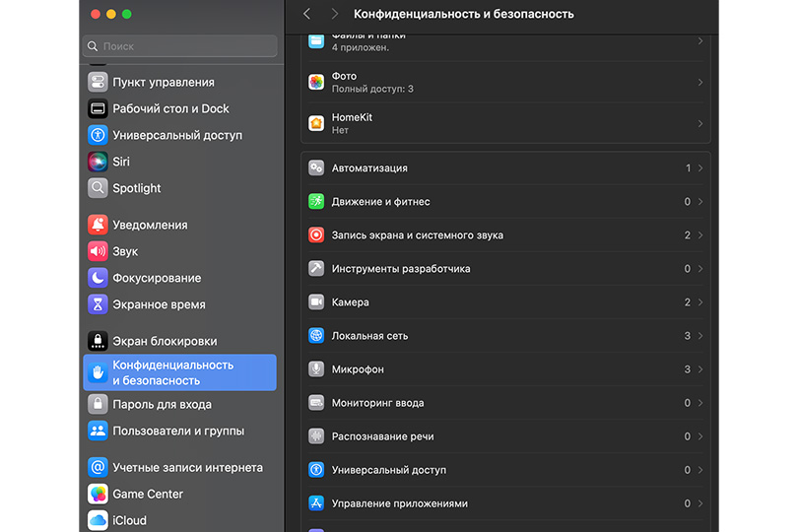Click the Фото text label
The width and height of the screenshot is (798, 532).
click(344, 76)
